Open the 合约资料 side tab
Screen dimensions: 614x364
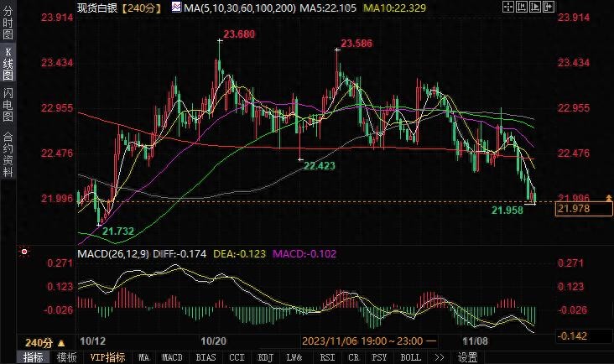(x=8, y=153)
